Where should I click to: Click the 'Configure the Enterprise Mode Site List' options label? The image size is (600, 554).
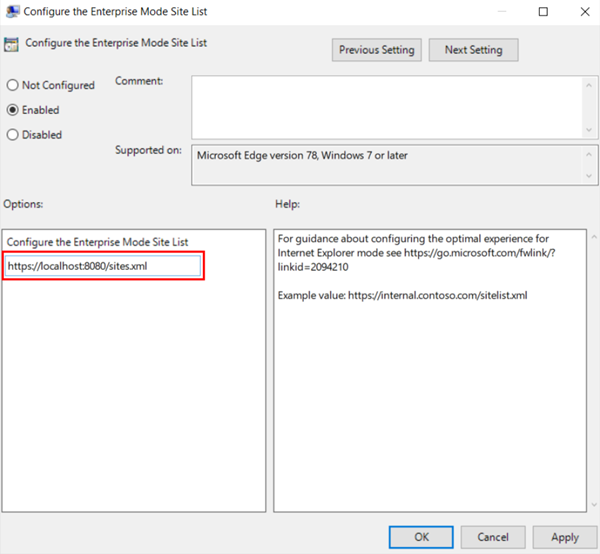tap(97, 242)
